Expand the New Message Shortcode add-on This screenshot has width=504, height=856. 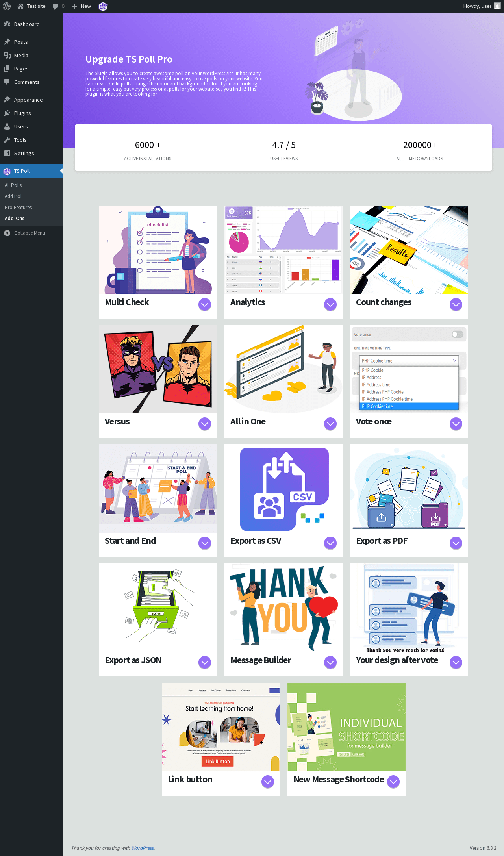393,782
